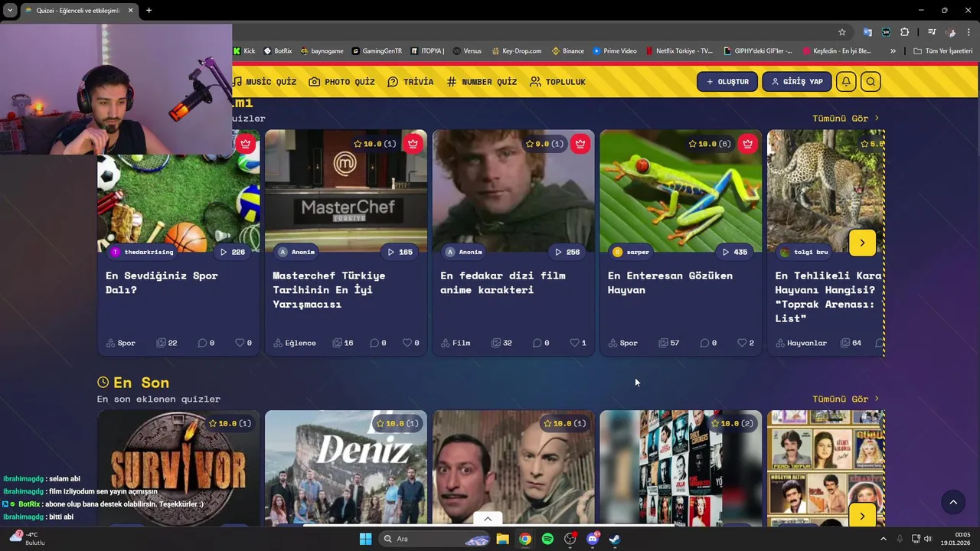
Task: Click the 165 play count on Masterchef card
Action: [400, 252]
